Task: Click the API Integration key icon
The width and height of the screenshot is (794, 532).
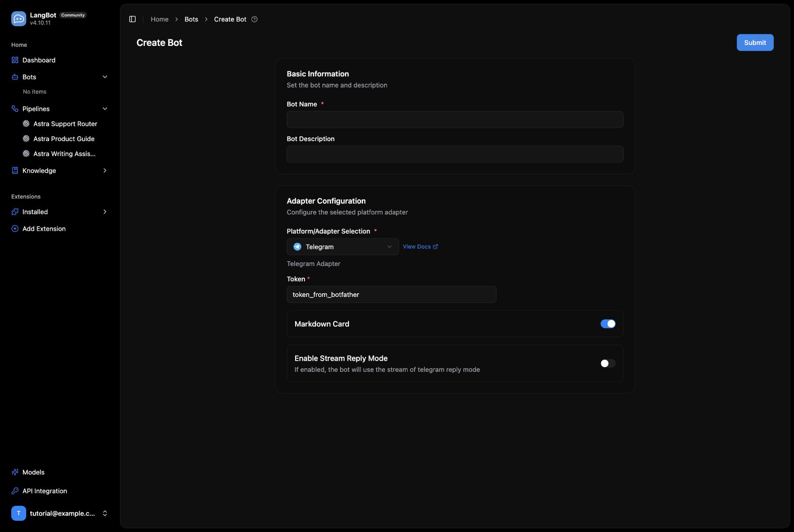Action: [15, 491]
